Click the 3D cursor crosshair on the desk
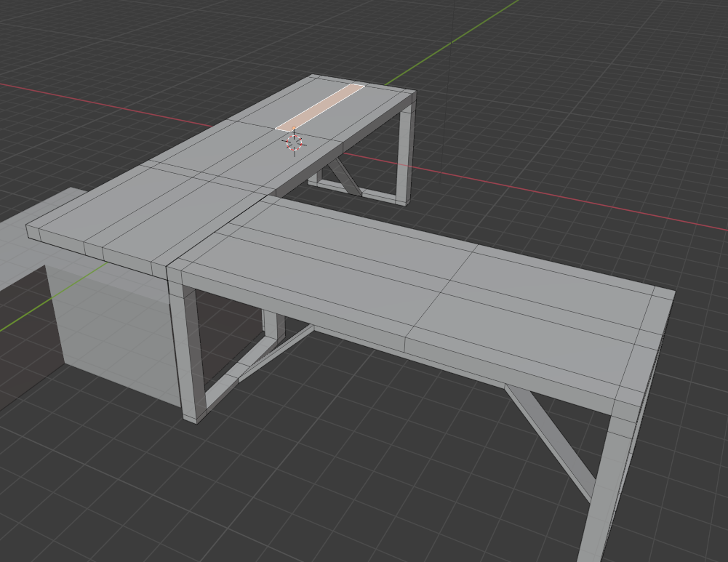728x562 pixels. click(294, 143)
